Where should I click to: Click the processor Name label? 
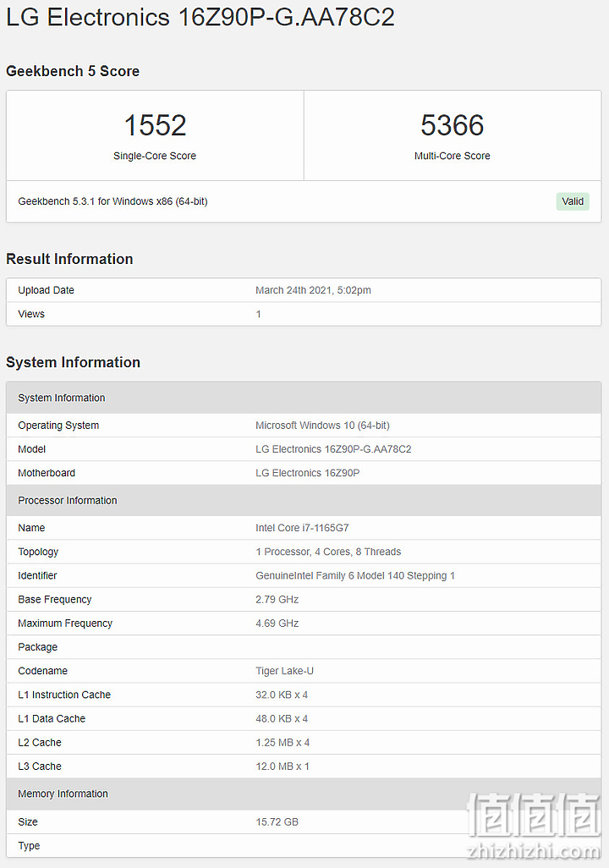click(31, 528)
